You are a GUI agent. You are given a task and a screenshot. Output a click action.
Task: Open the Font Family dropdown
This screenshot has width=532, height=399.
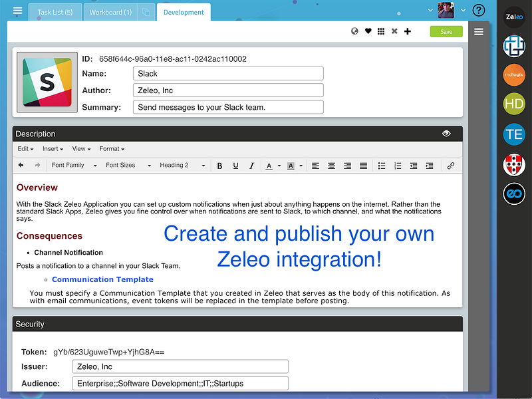point(74,165)
